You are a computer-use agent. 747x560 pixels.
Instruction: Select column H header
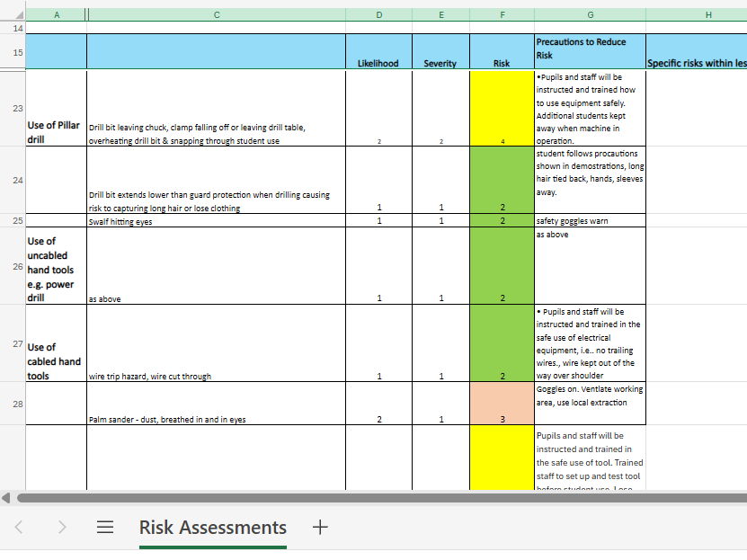(x=708, y=14)
